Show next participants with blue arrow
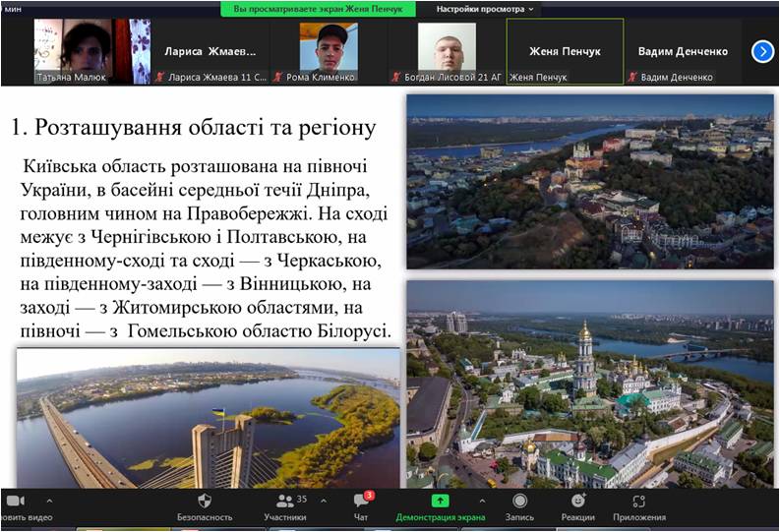This screenshot has width=780, height=532. pyautogui.click(x=762, y=52)
